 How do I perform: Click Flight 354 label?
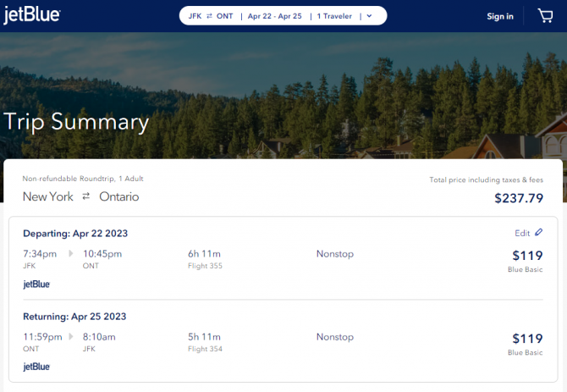pyautogui.click(x=205, y=349)
